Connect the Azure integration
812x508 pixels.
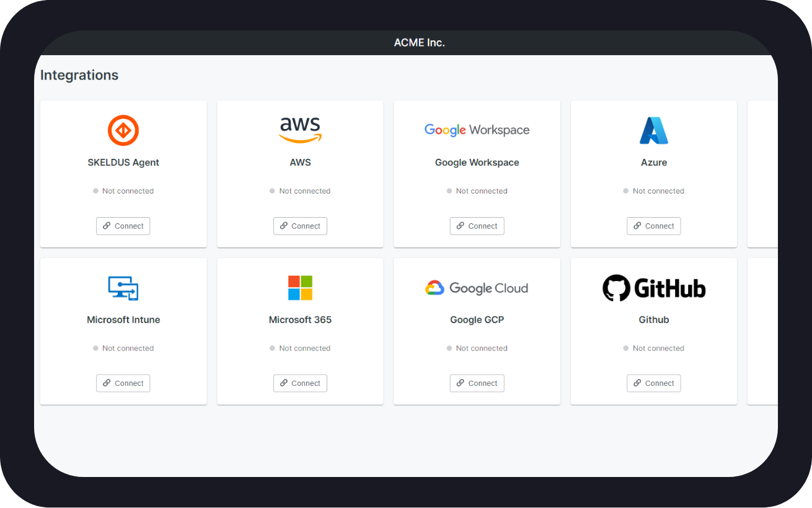click(654, 226)
